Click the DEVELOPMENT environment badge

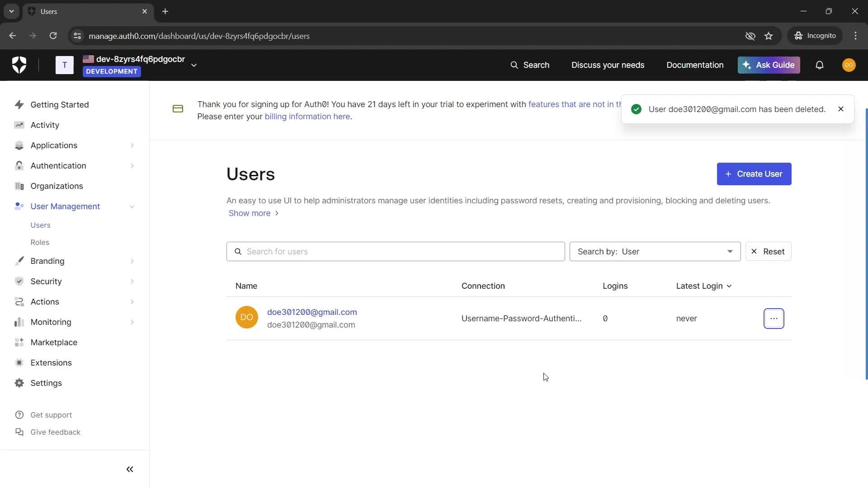point(112,71)
